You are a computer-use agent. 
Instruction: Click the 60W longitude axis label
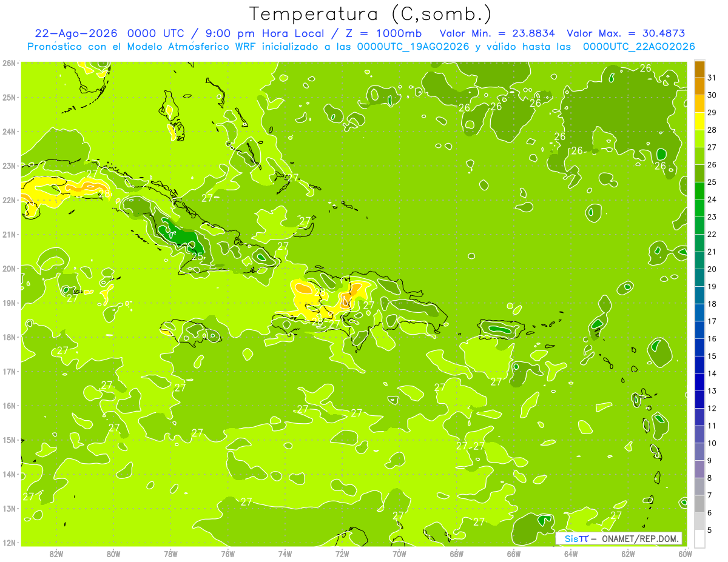[686, 554]
